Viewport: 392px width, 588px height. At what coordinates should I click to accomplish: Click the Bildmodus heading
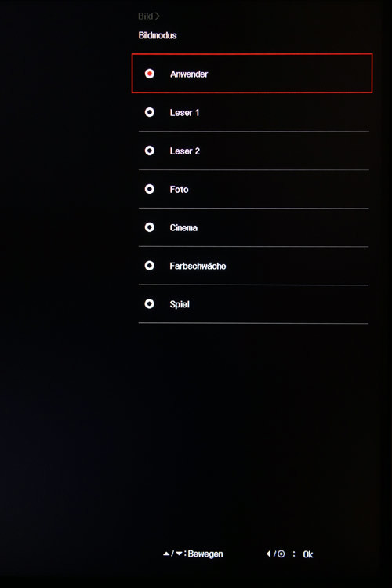tap(158, 35)
